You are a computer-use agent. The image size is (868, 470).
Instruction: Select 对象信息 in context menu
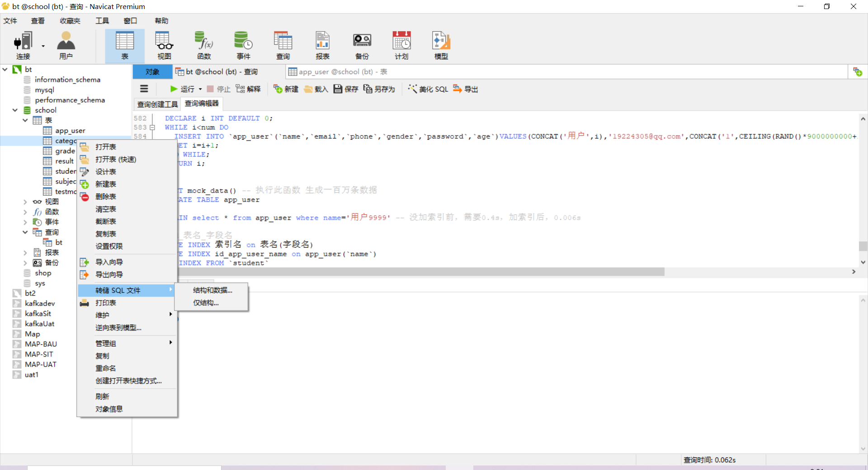point(127,409)
